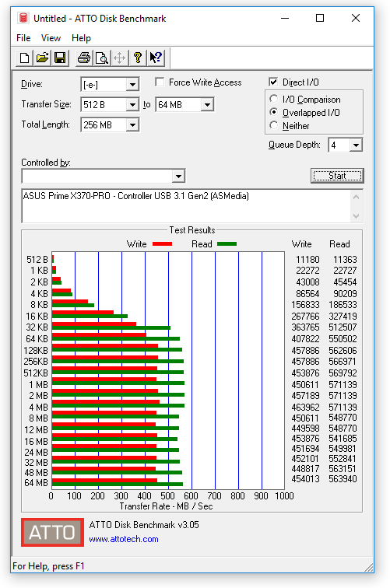
Task: Uncheck the Direct I/O checkbox
Action: [273, 82]
